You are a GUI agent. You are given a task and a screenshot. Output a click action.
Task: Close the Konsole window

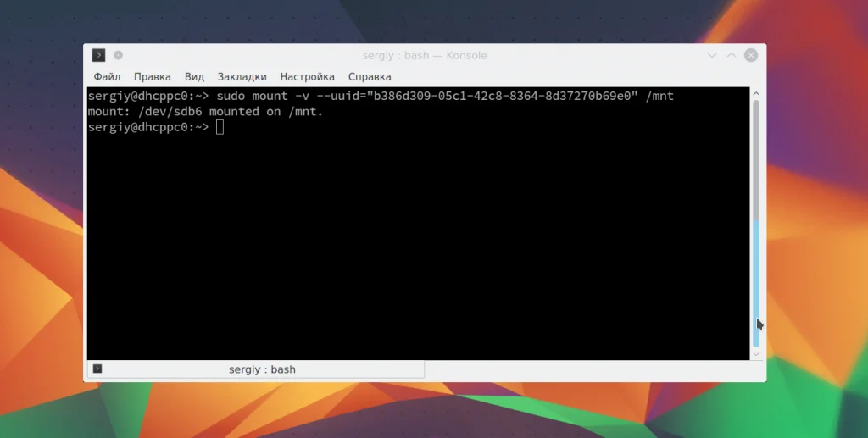click(751, 55)
